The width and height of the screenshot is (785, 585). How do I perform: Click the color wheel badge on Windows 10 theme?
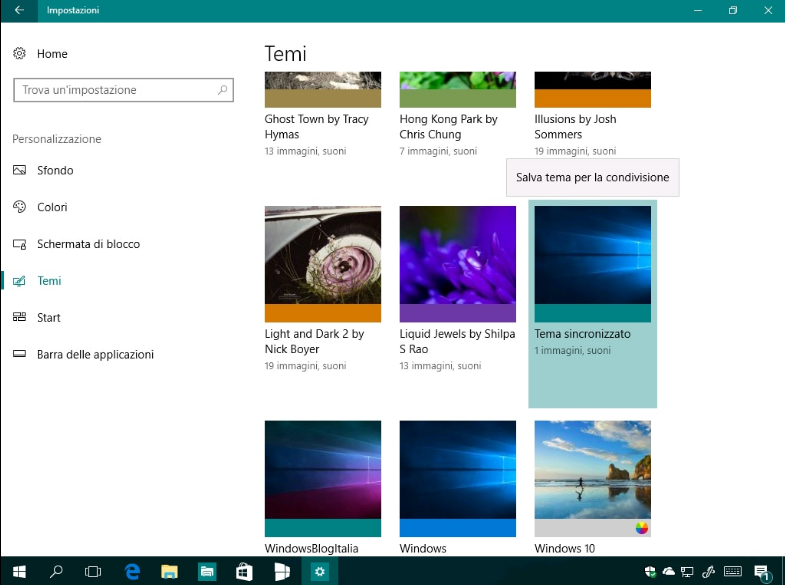click(642, 527)
